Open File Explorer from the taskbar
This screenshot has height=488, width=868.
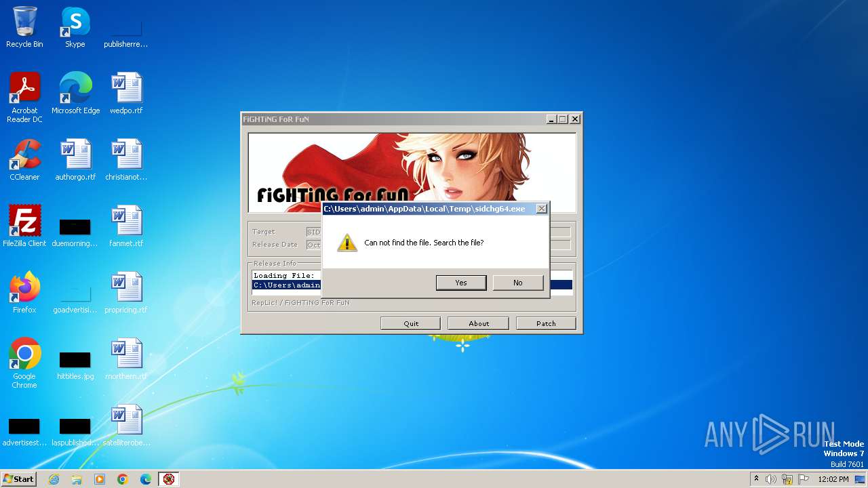tap(77, 479)
